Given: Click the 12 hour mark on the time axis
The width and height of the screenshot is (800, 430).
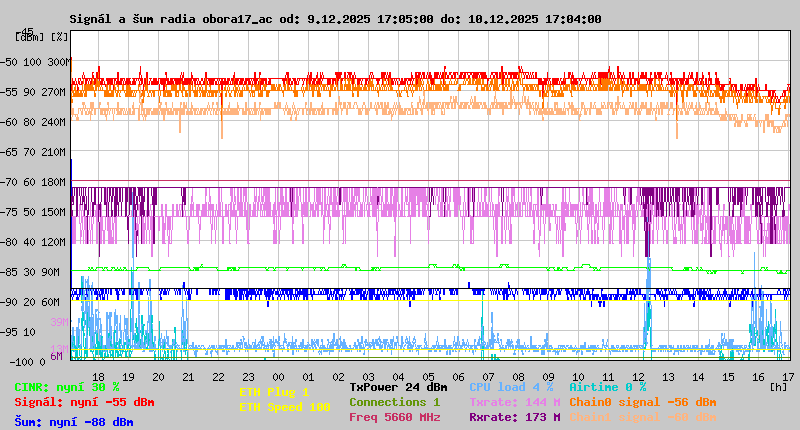Looking at the screenshot, I should coord(639,375).
